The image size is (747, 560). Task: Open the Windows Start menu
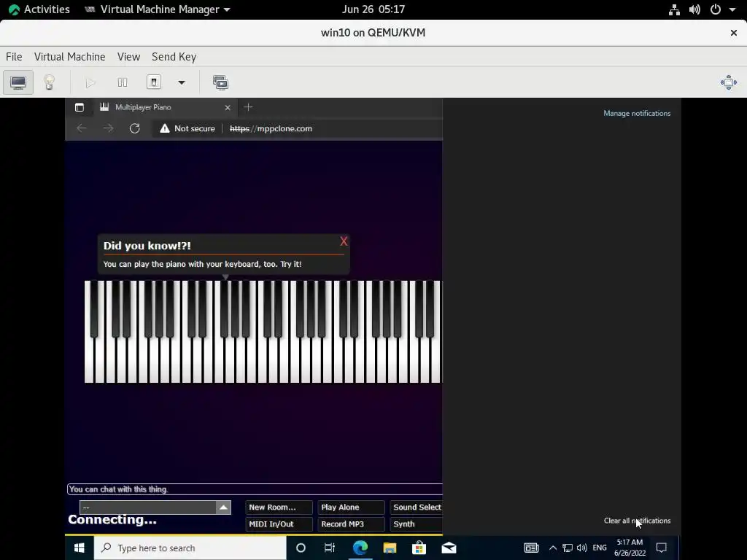[x=80, y=548]
